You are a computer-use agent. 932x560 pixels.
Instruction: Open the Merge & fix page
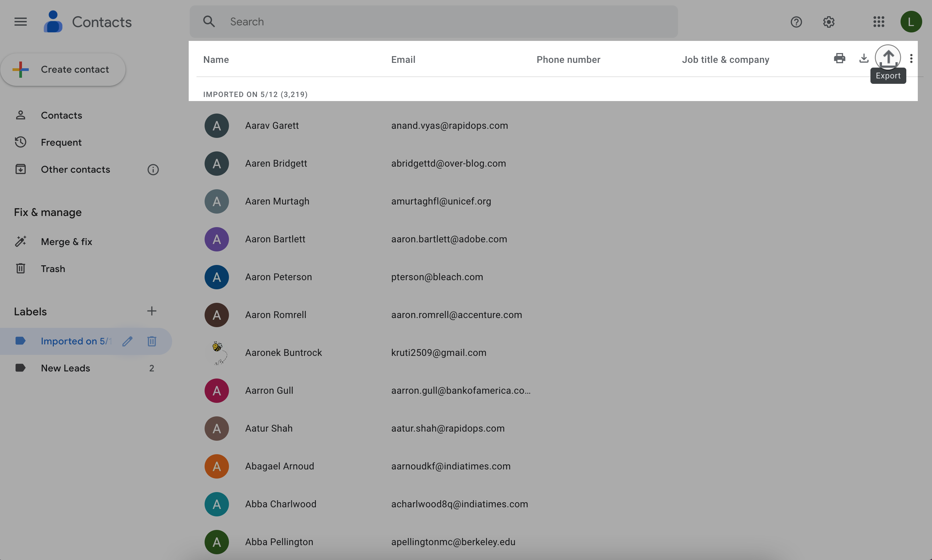[x=66, y=242]
